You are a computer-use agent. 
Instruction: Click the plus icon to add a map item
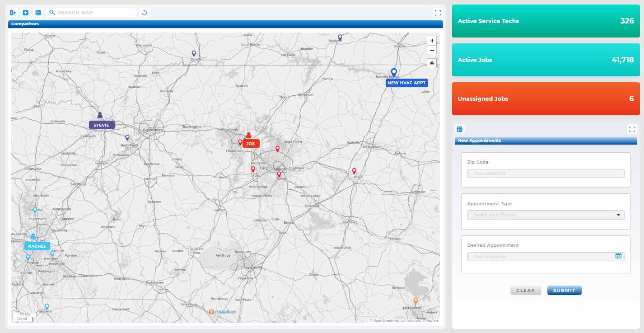pyautogui.click(x=25, y=12)
